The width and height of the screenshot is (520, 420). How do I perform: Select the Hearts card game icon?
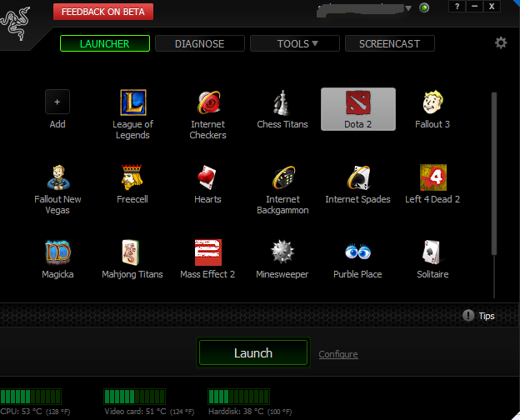[207, 177]
